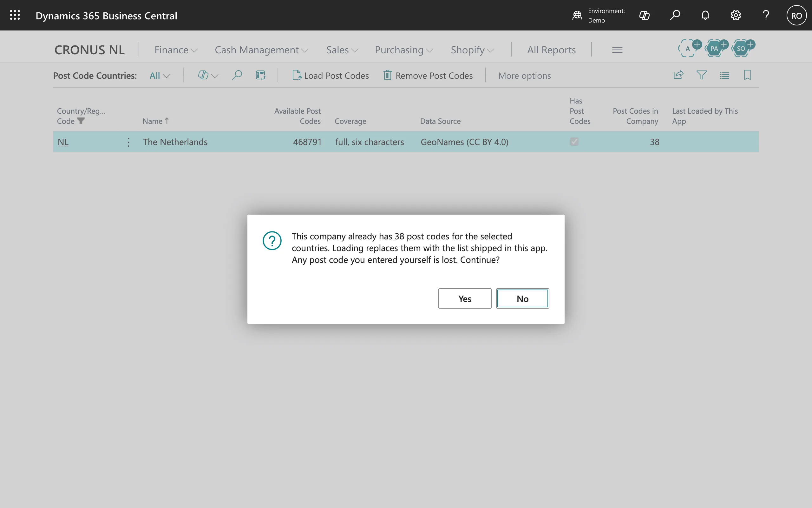812x508 pixels.
Task: Open Copilot from the top bar
Action: (x=644, y=16)
